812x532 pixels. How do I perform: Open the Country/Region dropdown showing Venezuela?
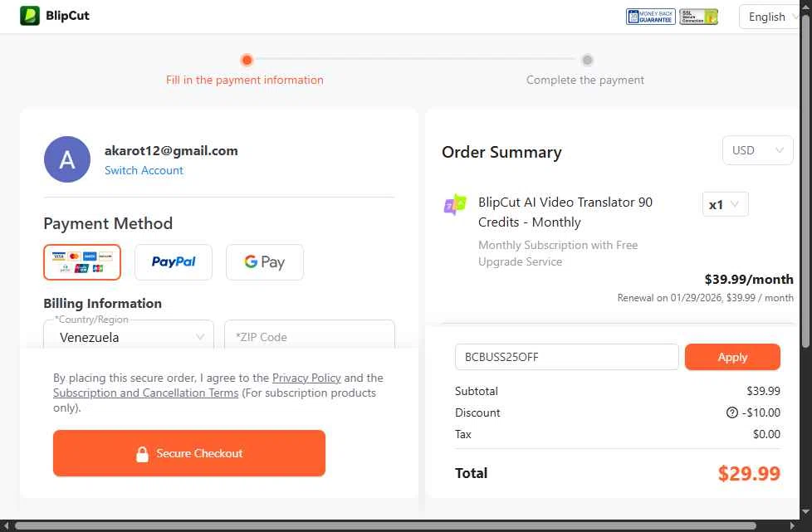(129, 334)
